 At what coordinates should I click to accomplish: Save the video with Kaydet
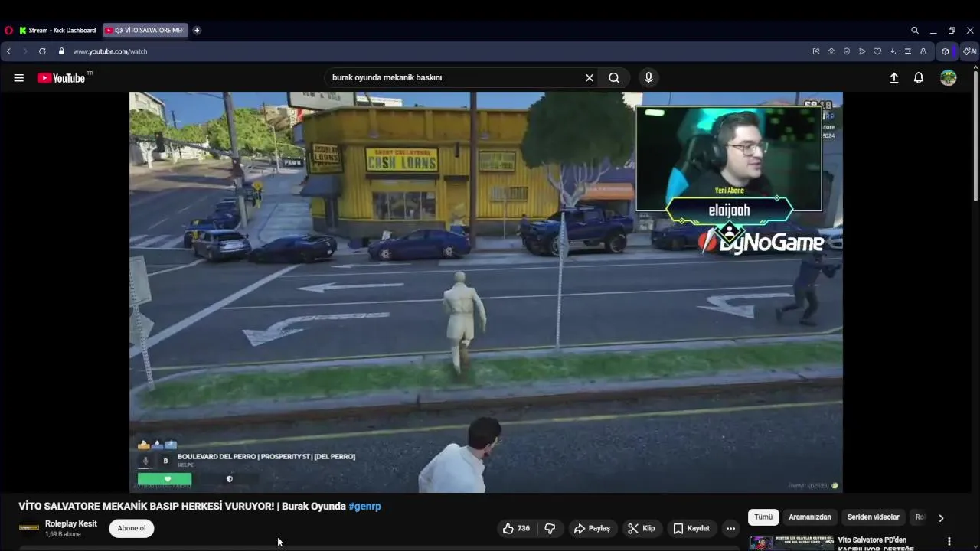691,528
